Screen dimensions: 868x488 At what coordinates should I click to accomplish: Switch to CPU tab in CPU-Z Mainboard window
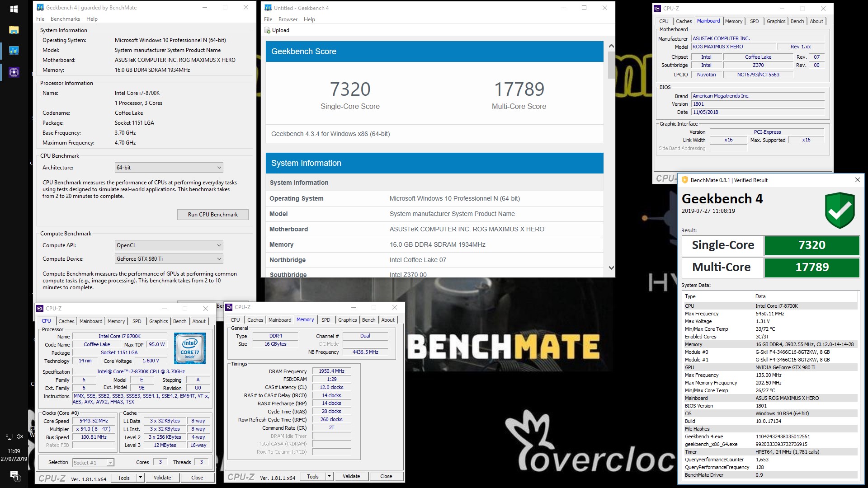[664, 21]
